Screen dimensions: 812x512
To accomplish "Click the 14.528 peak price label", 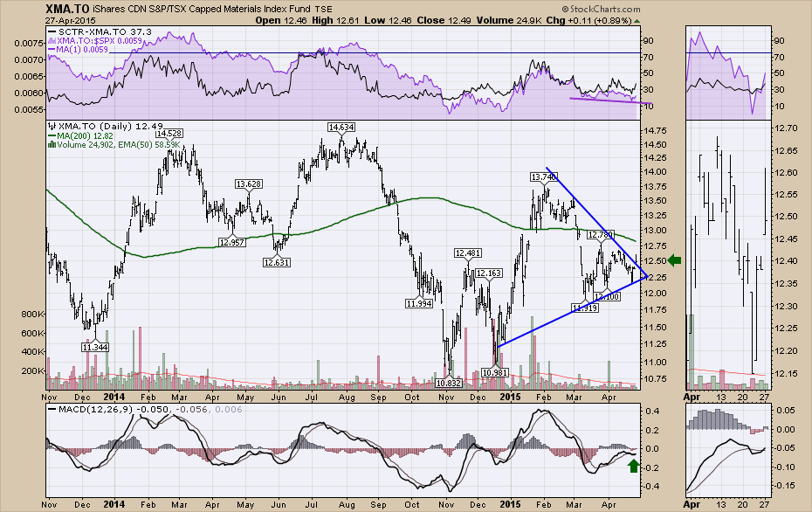I will click(171, 133).
